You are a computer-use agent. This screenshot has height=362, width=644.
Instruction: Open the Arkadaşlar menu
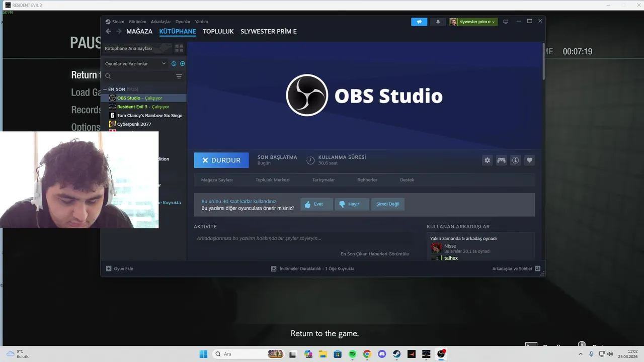[x=161, y=22]
